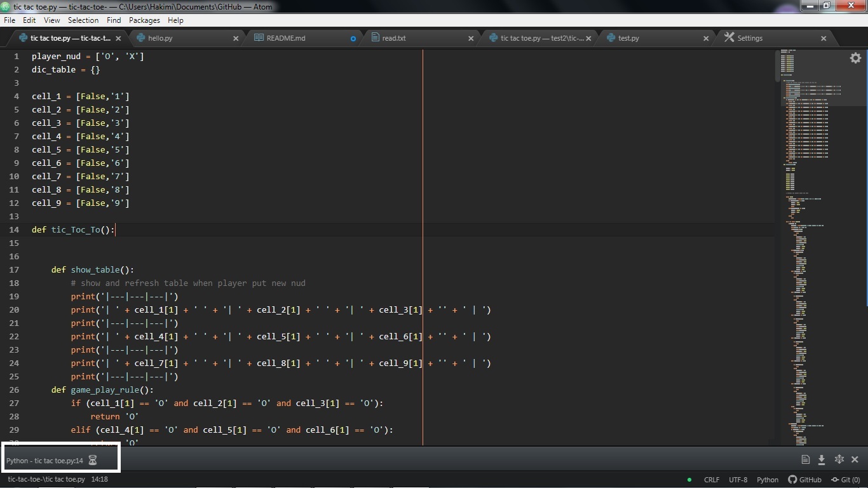Open the File menu
868x488 pixels.
click(10, 20)
